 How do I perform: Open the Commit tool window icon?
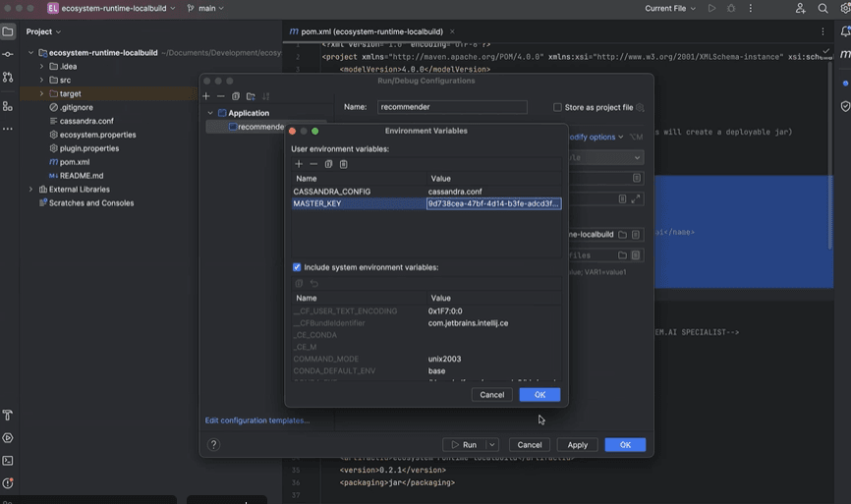[x=8, y=54]
